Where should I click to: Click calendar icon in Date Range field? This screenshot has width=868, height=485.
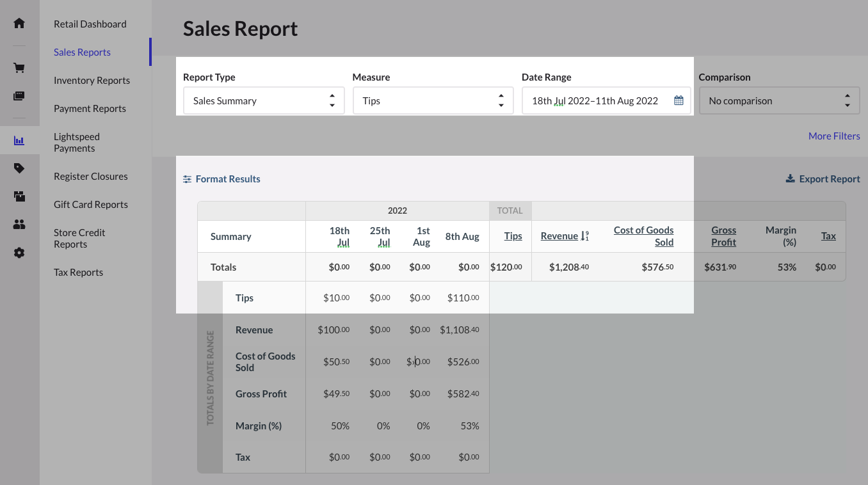click(679, 100)
